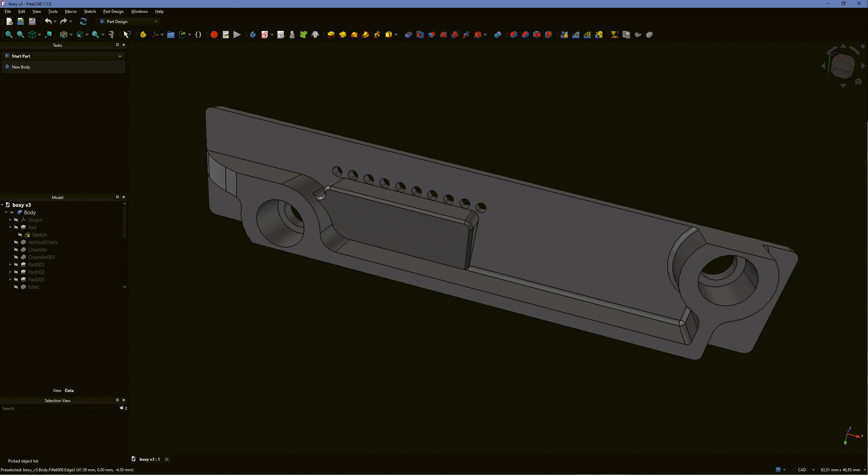Screen dimensions: 868x475
Task: Open the Part Design workbench selector
Action: pyautogui.click(x=129, y=21)
